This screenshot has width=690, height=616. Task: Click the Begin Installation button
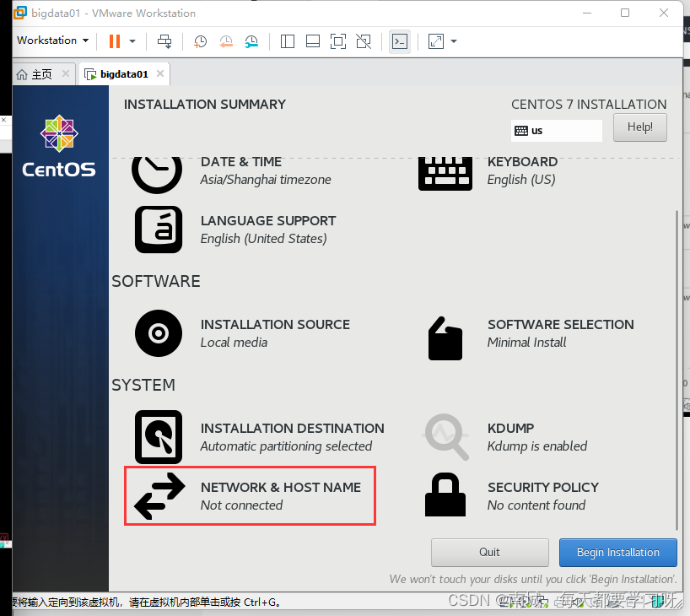point(617,552)
